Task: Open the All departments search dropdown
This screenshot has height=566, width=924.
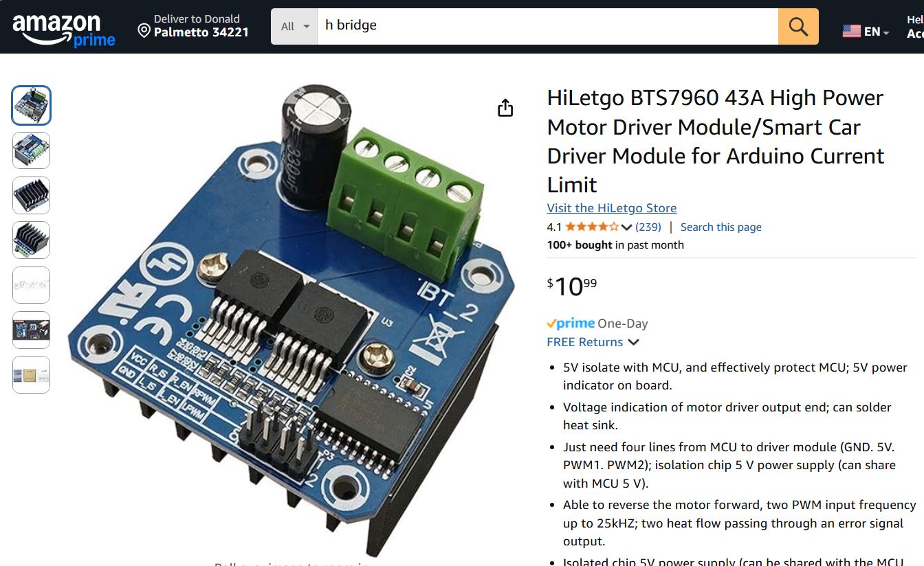Action: 294,27
